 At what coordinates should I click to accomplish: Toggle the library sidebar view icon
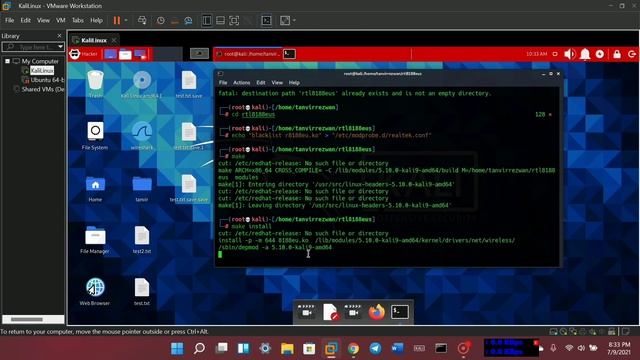(207, 20)
